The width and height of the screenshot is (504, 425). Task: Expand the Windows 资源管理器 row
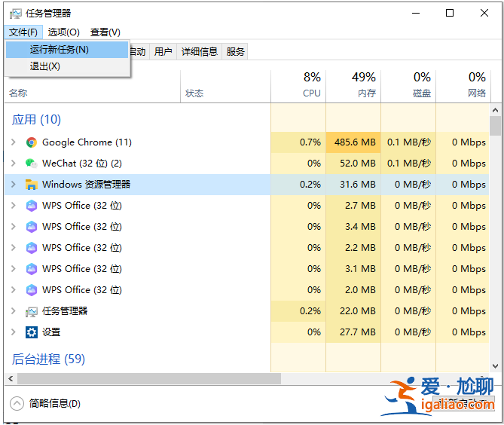point(13,184)
